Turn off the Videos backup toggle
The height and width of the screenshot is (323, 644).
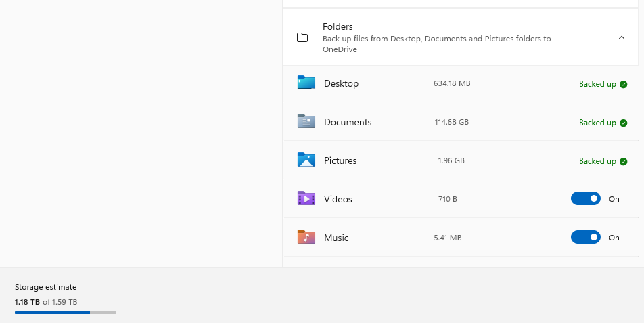586,198
